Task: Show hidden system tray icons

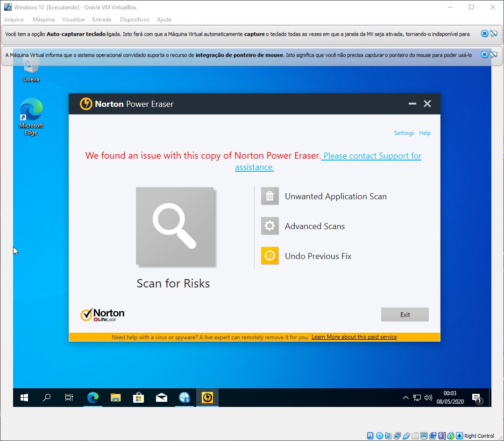Action: click(x=406, y=398)
